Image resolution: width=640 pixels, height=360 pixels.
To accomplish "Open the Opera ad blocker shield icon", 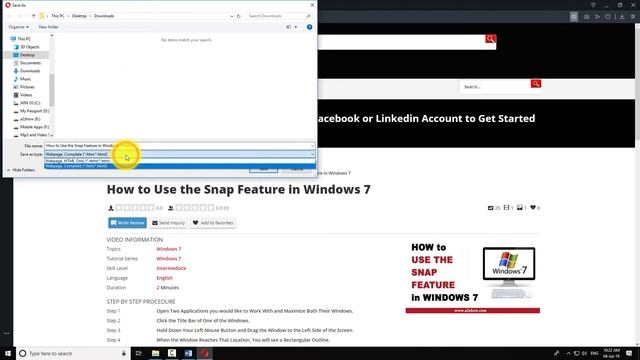I will [608, 17].
